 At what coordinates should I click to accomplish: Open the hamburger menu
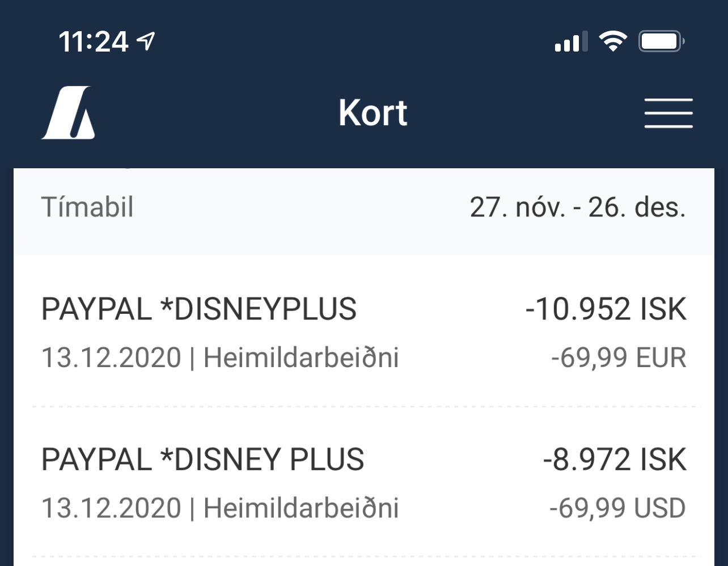[x=668, y=113]
